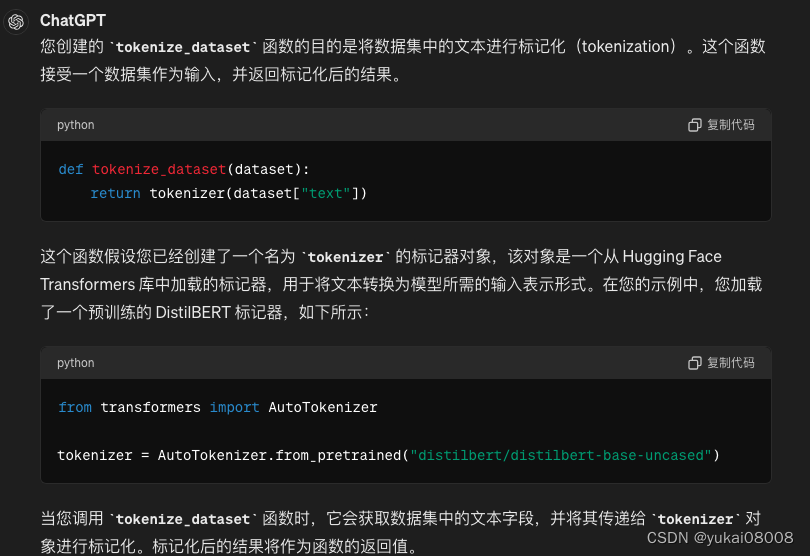Click python label of second code block
Image resolution: width=810 pixels, height=556 pixels.
click(x=76, y=363)
